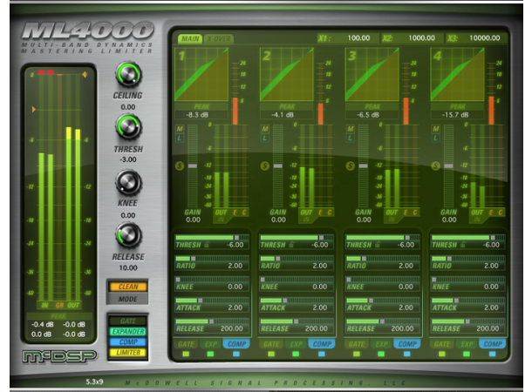
Task: Click band 3 threshold lock icon
Action: 378,244
